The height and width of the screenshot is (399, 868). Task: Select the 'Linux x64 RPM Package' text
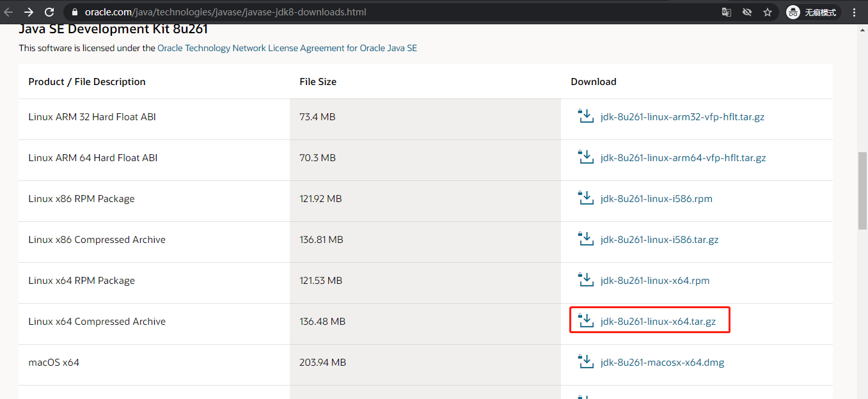(x=81, y=281)
